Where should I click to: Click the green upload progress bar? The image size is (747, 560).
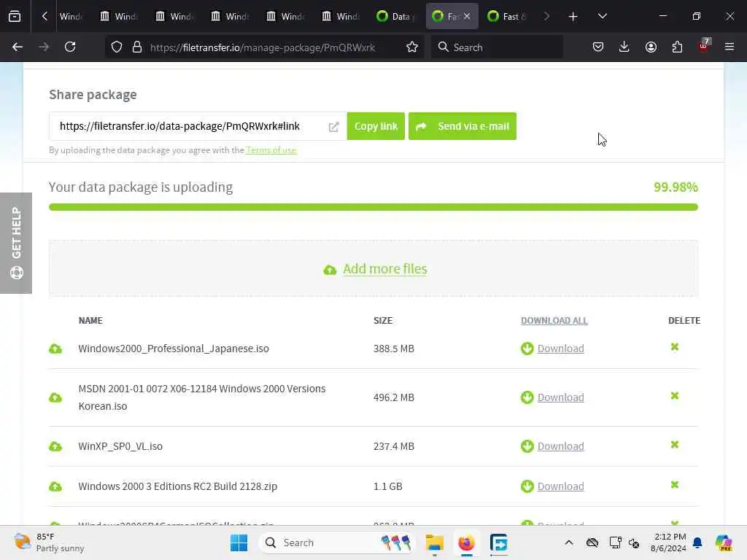[373, 207]
